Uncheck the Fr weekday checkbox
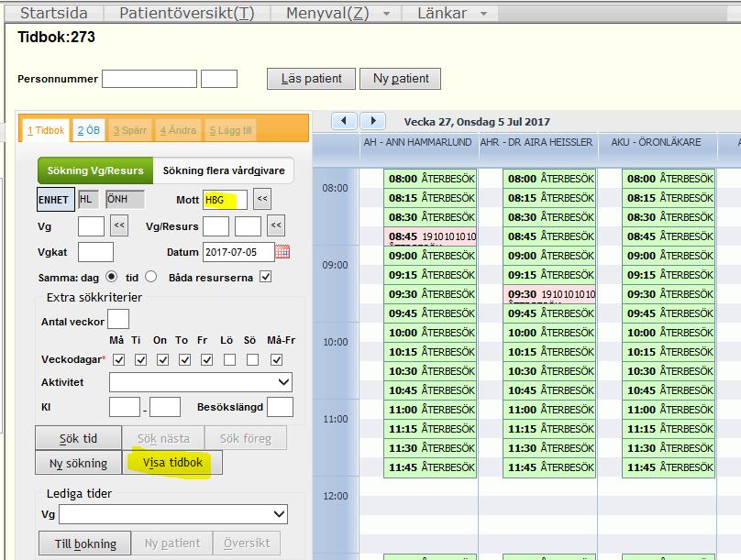The height and width of the screenshot is (560, 741). pyautogui.click(x=206, y=360)
